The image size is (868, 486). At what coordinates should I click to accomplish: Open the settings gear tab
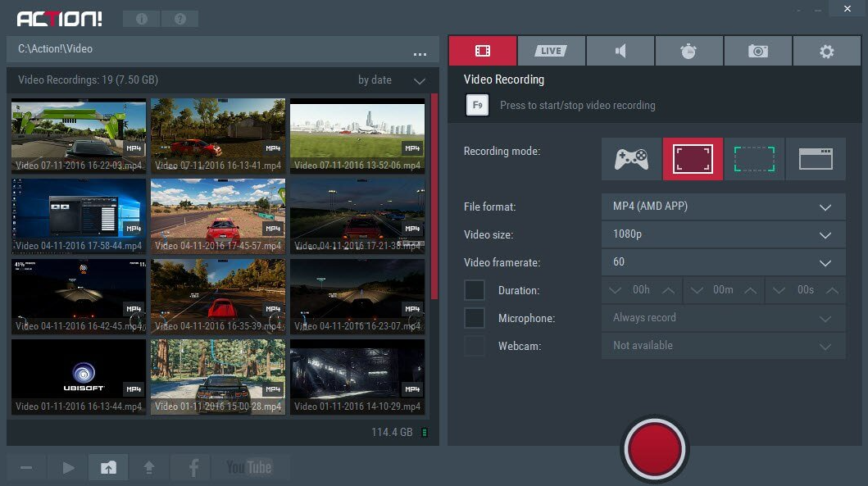(827, 51)
